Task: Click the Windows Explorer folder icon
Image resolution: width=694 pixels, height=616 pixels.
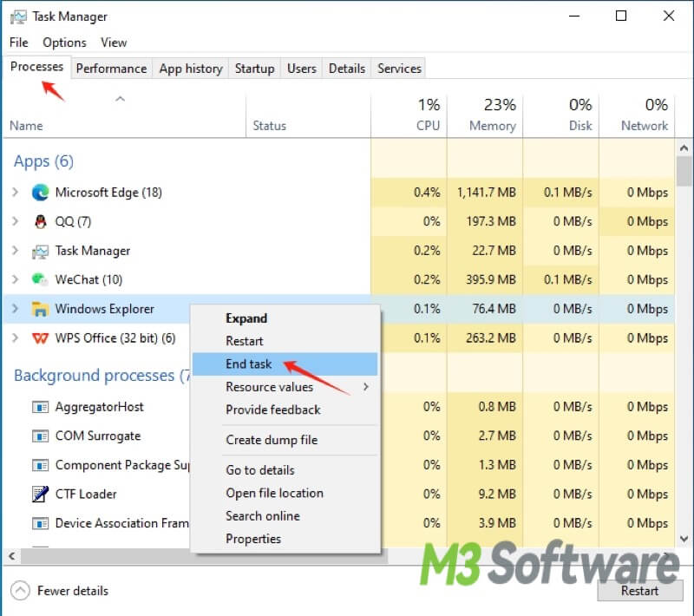Action: point(40,309)
